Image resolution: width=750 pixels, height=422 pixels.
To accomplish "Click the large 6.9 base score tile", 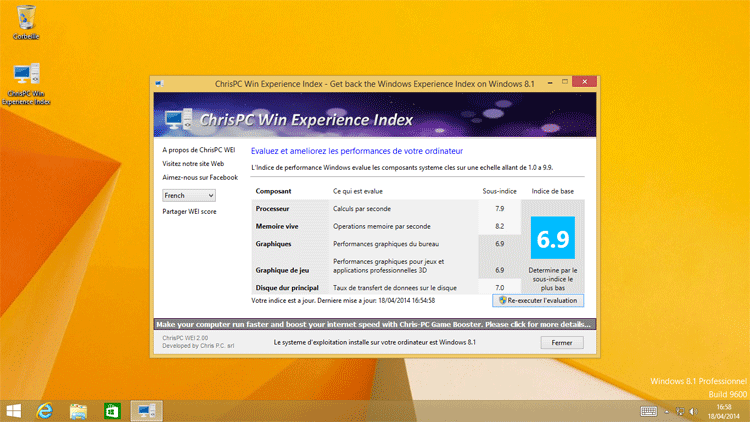I will (552, 238).
